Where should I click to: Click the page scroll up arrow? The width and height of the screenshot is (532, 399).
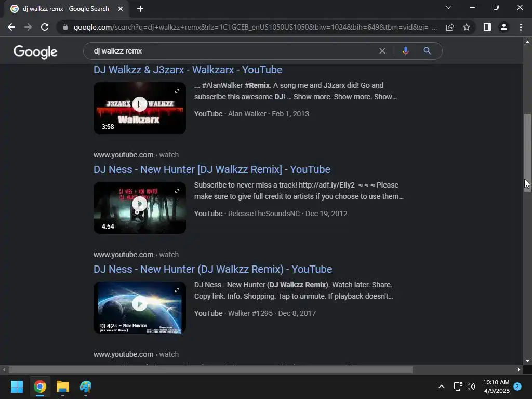click(x=527, y=42)
